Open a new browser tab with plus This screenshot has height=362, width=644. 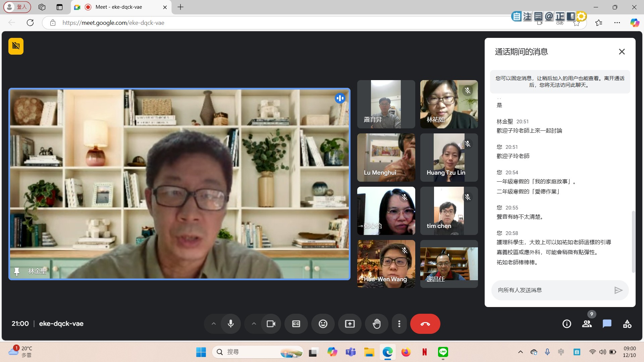click(x=180, y=7)
